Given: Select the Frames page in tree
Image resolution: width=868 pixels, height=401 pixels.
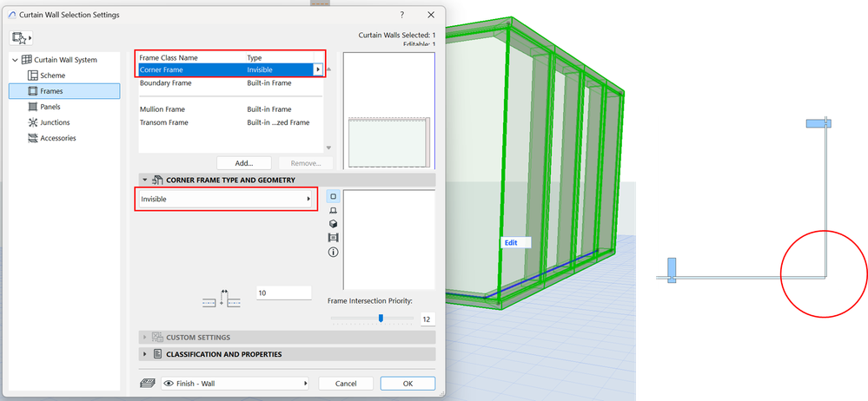Looking at the screenshot, I should [64, 91].
